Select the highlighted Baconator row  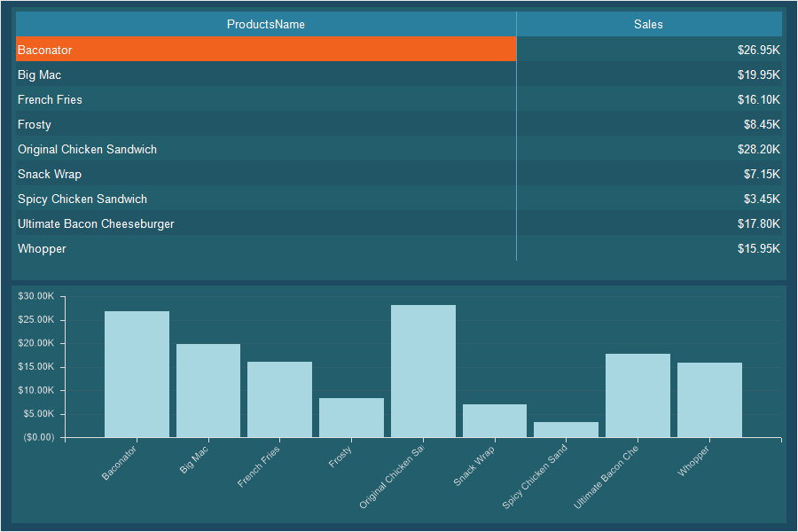click(266, 51)
